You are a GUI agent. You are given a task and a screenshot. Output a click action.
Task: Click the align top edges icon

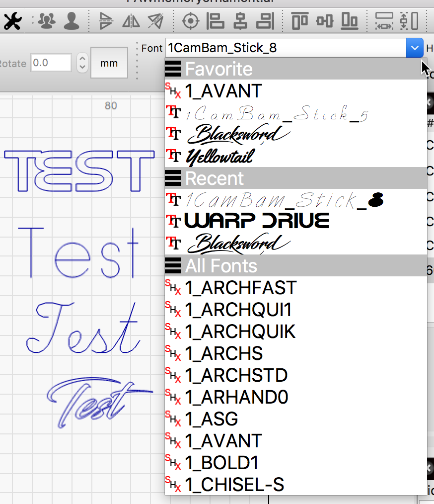[299, 21]
